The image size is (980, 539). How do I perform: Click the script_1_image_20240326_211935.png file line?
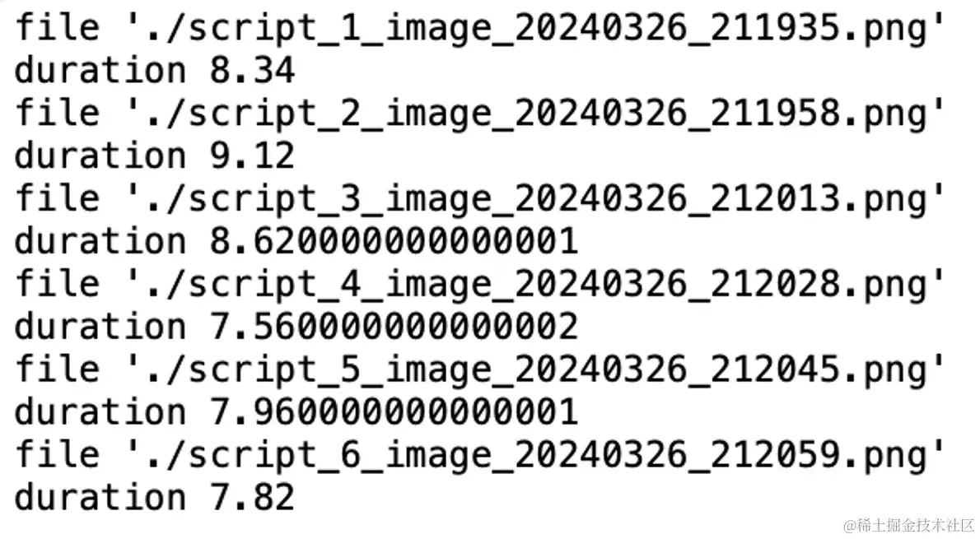(480, 29)
